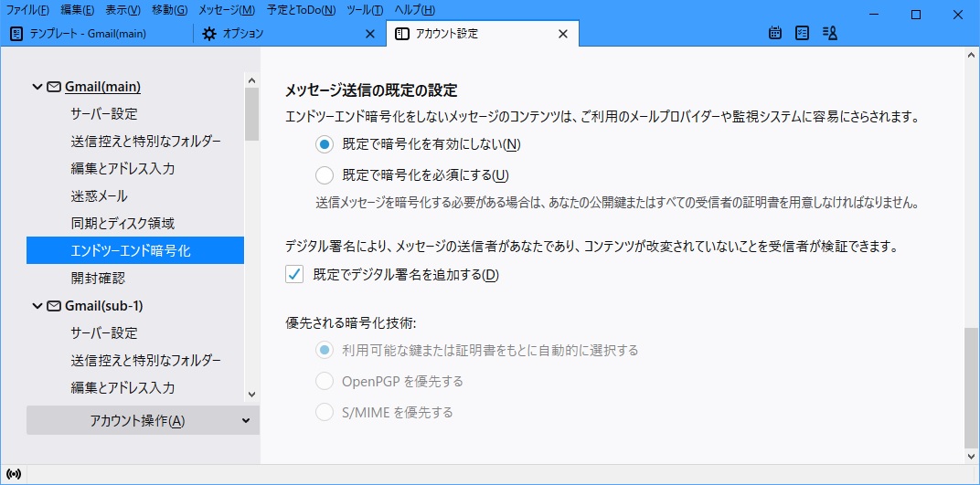Close the オプション tab
Image resolution: width=980 pixels, height=485 pixels.
(x=370, y=34)
